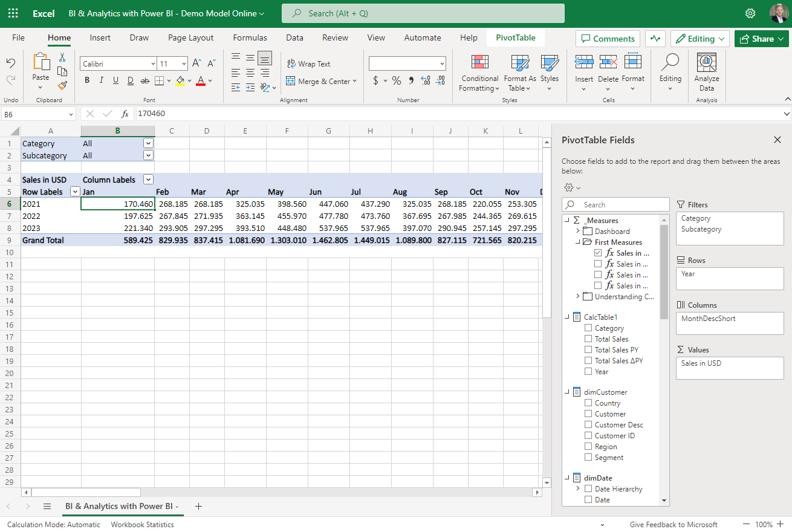Click Increase Decimal icon
This screenshot has height=532, width=792.
tap(426, 80)
